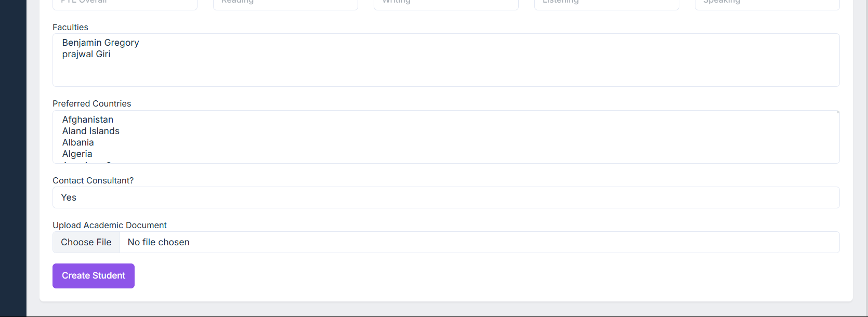Select Algeria in Preferred Countries list

77,154
